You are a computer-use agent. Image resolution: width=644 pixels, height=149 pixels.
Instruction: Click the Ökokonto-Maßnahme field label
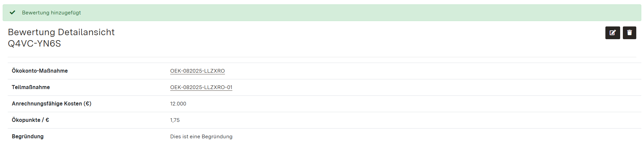tap(40, 71)
